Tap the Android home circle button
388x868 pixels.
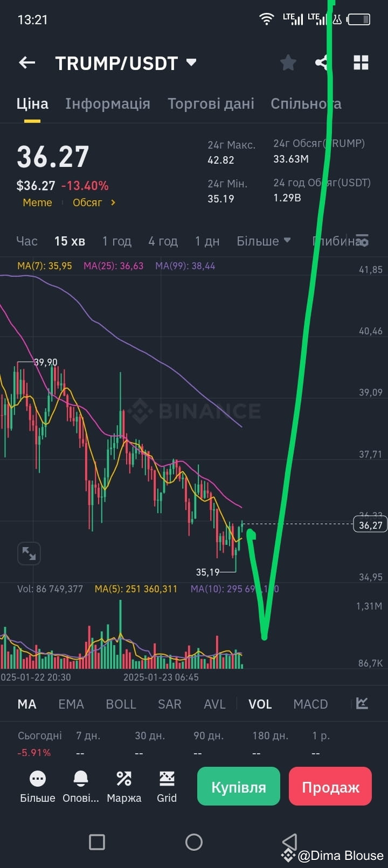pos(194,842)
